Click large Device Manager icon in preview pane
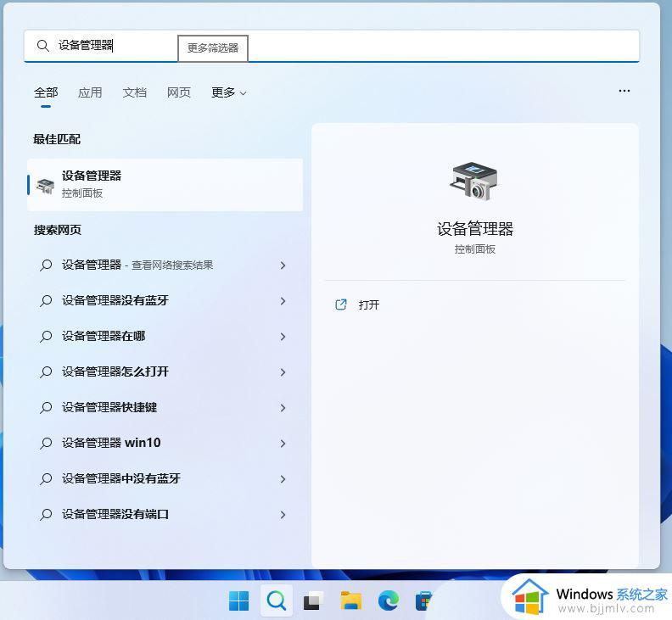The image size is (672, 620). (x=475, y=182)
